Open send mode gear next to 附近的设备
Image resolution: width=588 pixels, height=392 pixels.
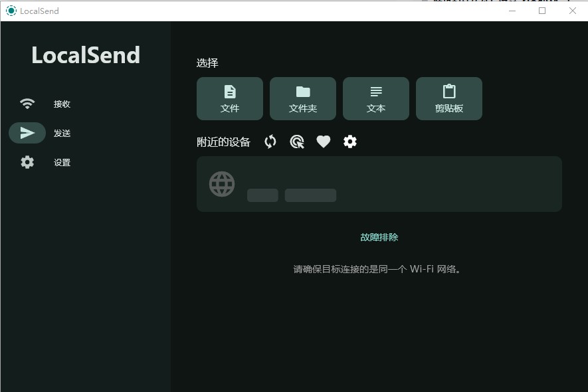[x=350, y=142]
